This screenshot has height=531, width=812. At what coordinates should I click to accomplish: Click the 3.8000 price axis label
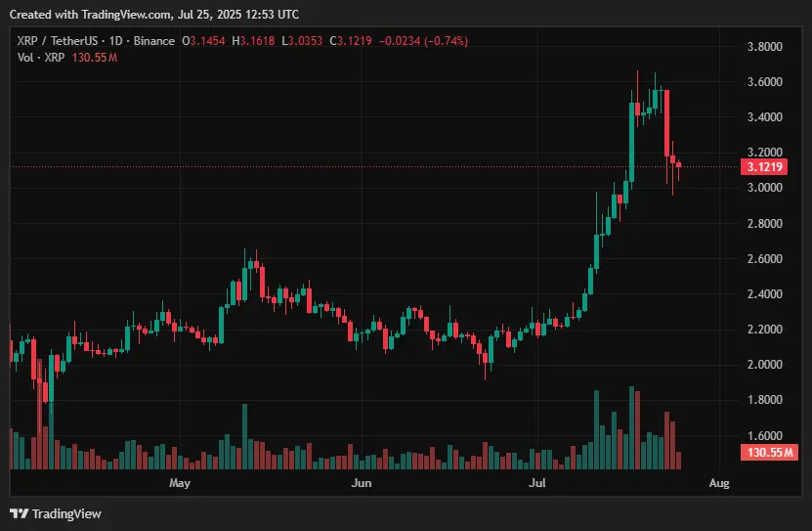(764, 47)
